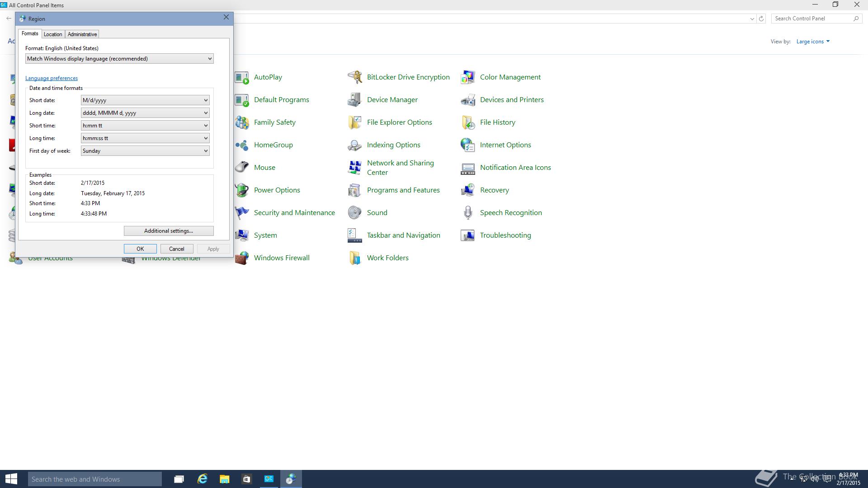Close the Region dialog with X
The width and height of the screenshot is (868, 488).
tap(226, 17)
